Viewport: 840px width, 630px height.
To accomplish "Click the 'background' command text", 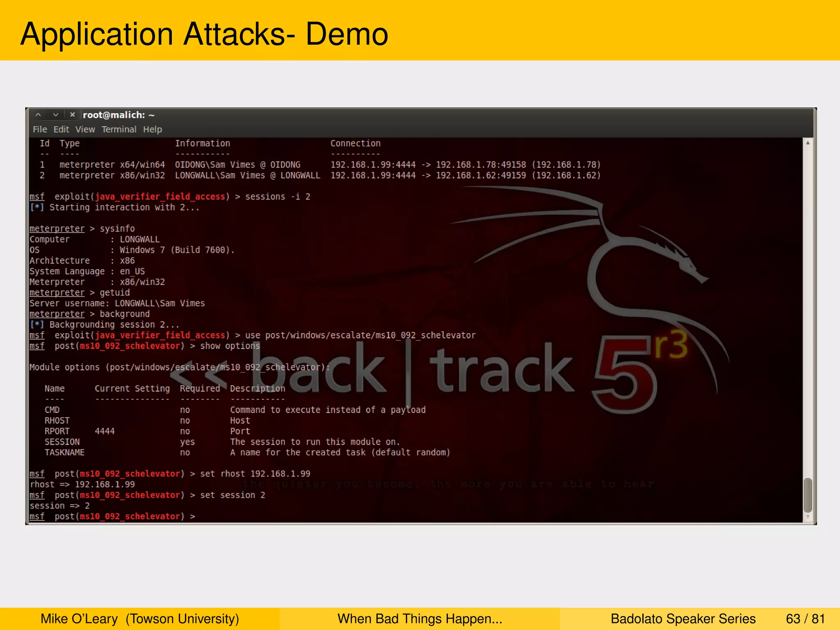I will coord(125,314).
